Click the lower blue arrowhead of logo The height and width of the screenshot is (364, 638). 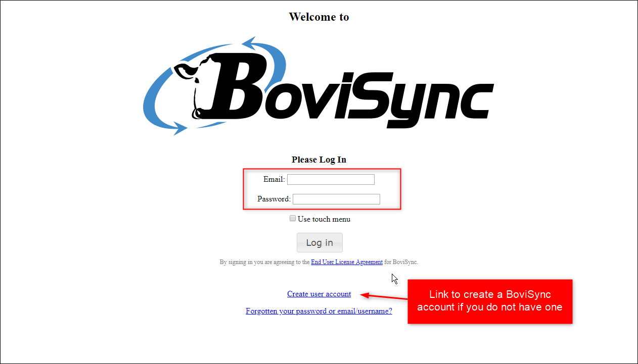coord(178,127)
